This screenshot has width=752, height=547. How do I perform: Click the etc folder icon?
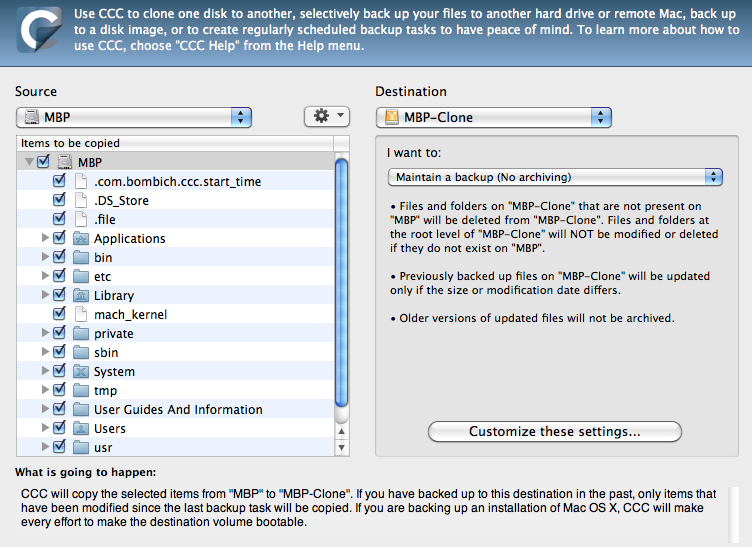[x=81, y=276]
